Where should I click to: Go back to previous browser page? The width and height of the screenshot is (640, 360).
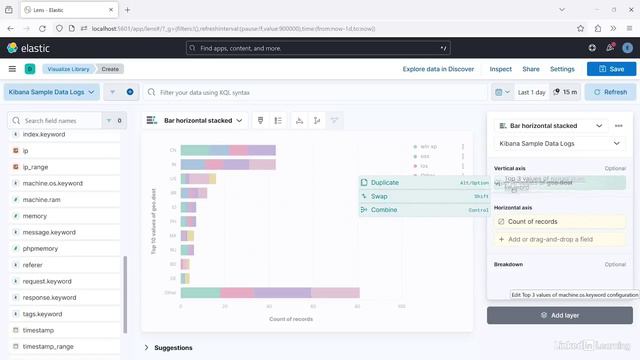(x=11, y=29)
